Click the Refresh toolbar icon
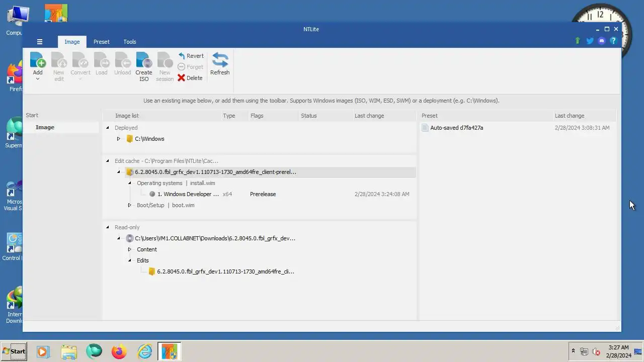644x362 pixels. click(x=220, y=60)
